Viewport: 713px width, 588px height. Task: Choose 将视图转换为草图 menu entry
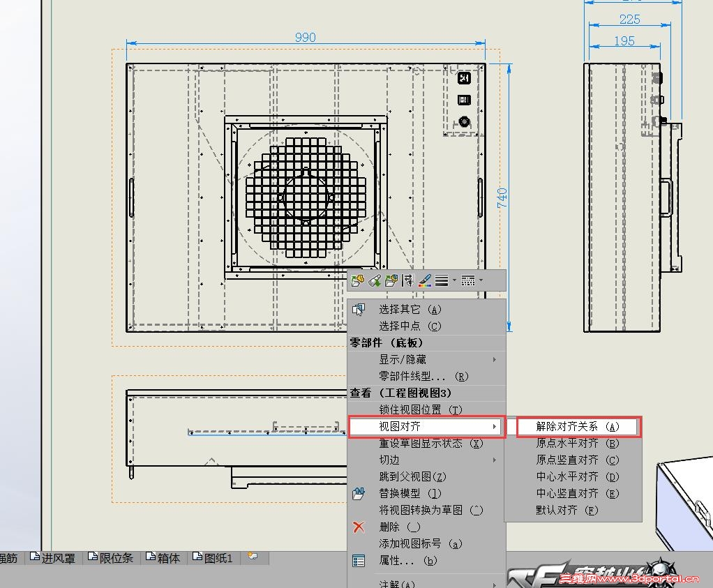pyautogui.click(x=426, y=511)
